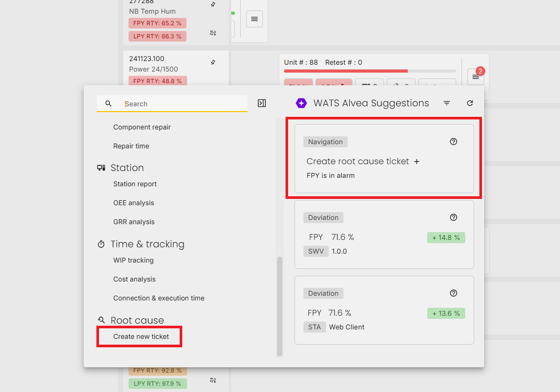The width and height of the screenshot is (560, 392).
Task: Click the Root cause magnifier icon
Action: tap(102, 319)
